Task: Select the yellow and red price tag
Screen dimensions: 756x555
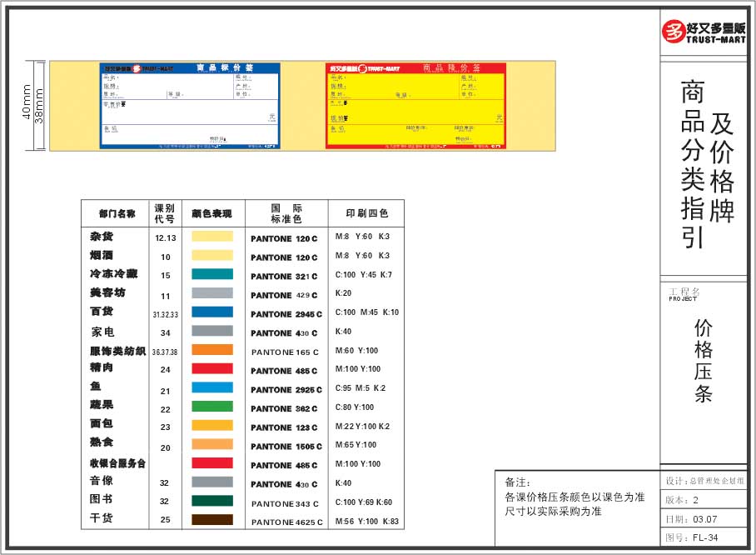Action: click(x=415, y=106)
